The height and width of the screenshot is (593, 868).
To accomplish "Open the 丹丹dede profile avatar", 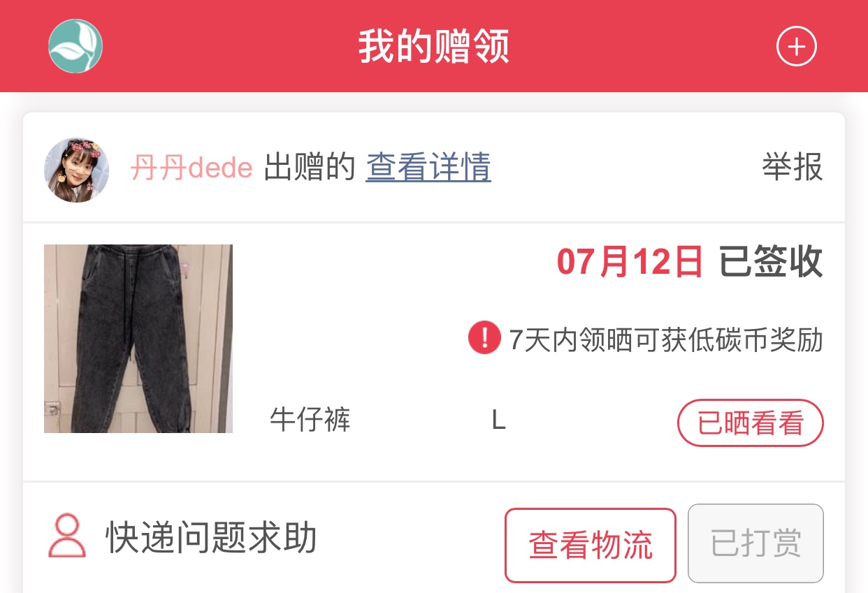I will (77, 170).
